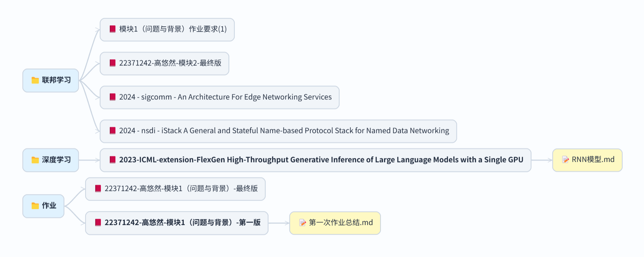This screenshot has height=257, width=644.
Task: Open the 2023-ICML FlexGen paper node
Action: (321, 160)
